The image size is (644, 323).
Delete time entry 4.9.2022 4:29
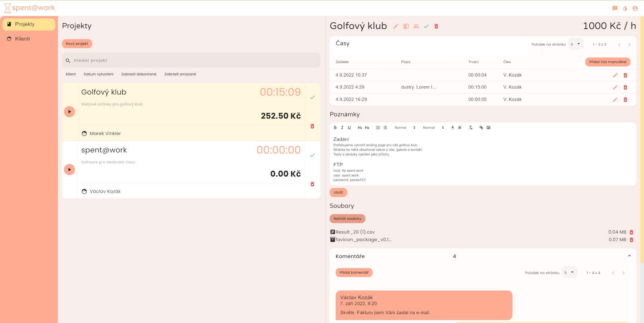tap(625, 87)
